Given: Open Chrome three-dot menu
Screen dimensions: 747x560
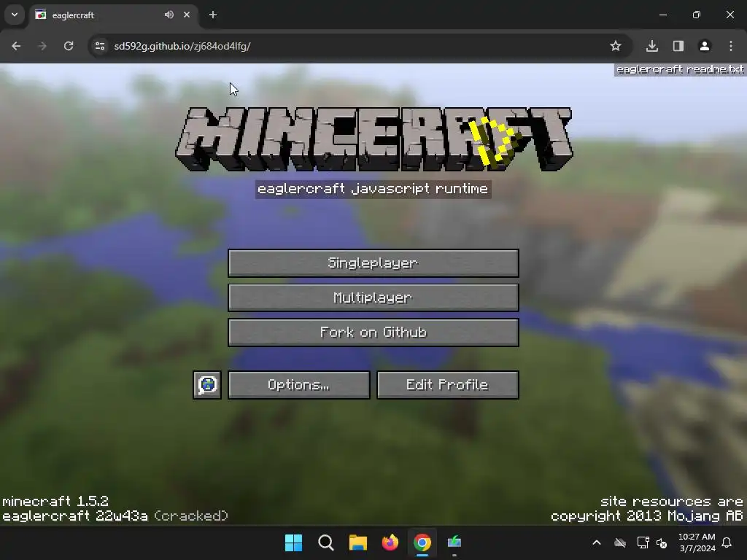Looking at the screenshot, I should [731, 46].
